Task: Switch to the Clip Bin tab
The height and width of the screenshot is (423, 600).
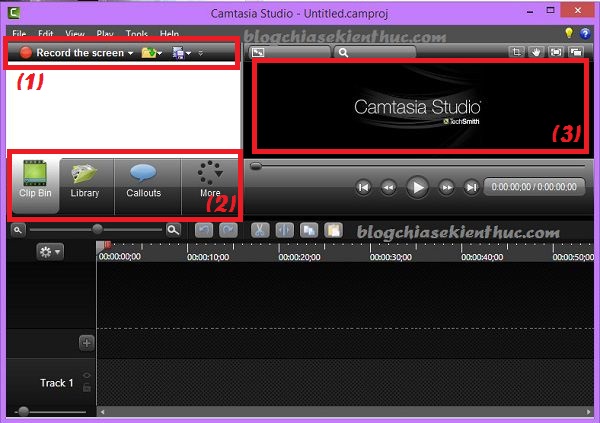Action: pos(35,185)
